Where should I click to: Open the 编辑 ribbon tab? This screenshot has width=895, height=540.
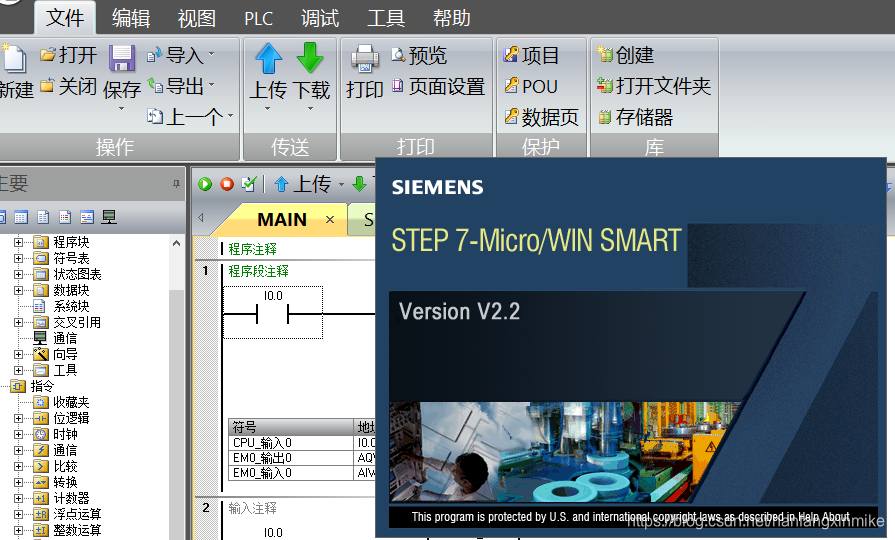coord(131,18)
